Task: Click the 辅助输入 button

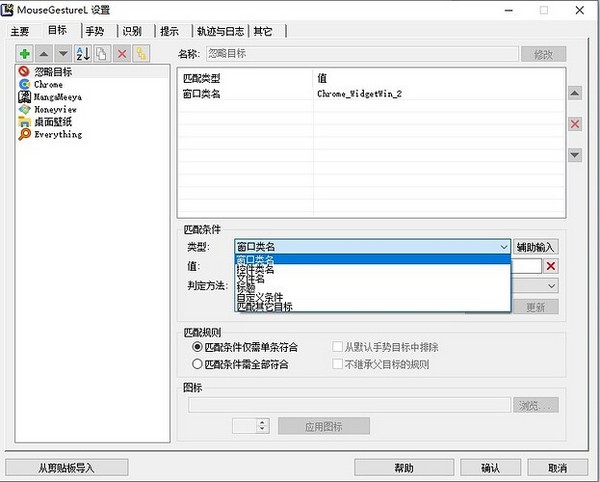Action: tap(537, 246)
